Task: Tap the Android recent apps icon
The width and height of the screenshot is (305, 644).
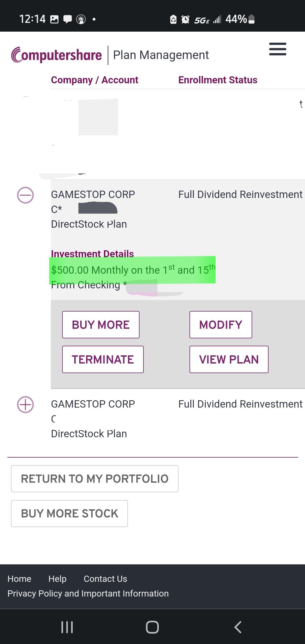Action: (x=67, y=627)
